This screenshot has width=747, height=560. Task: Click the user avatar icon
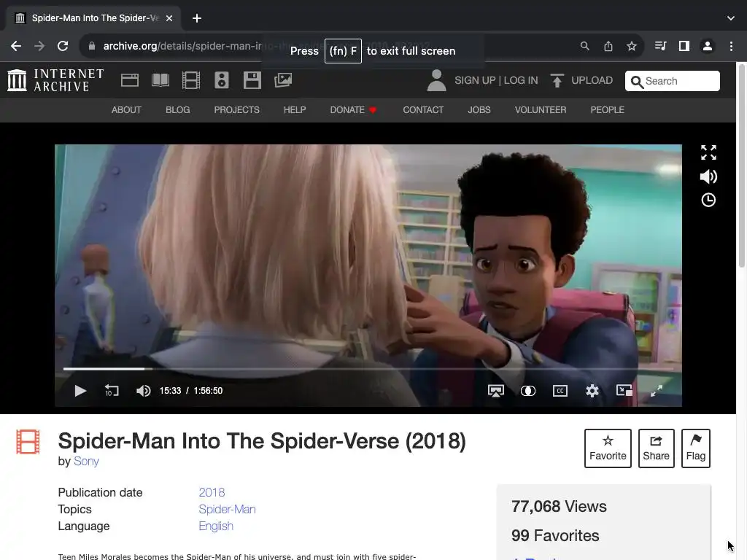coord(436,80)
